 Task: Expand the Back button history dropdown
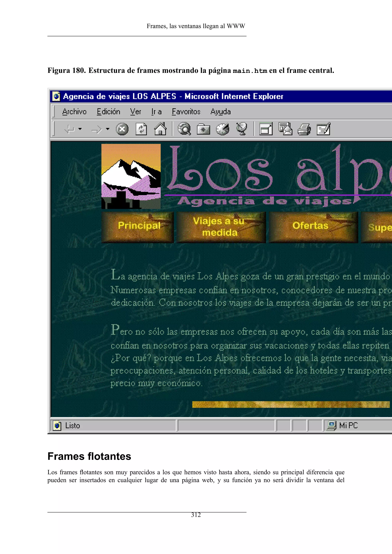tap(80, 129)
